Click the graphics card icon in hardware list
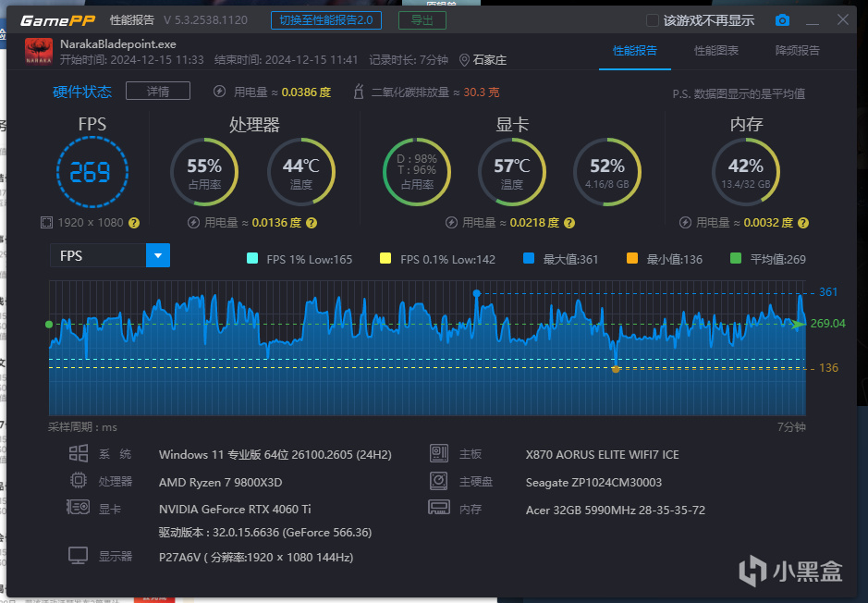 click(78, 507)
